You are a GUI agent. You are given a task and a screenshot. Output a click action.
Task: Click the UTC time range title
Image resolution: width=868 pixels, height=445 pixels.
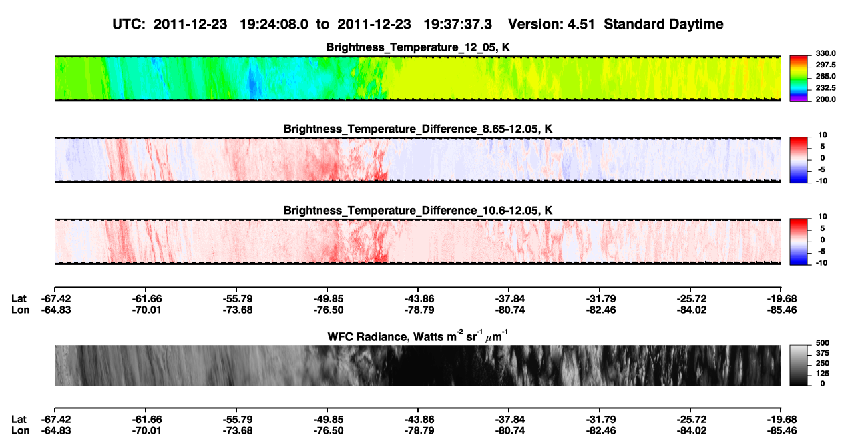click(x=418, y=24)
